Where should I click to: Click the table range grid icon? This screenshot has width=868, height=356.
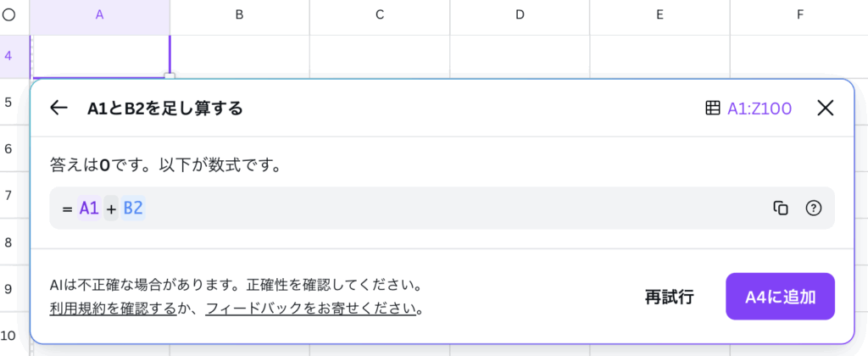coord(712,108)
